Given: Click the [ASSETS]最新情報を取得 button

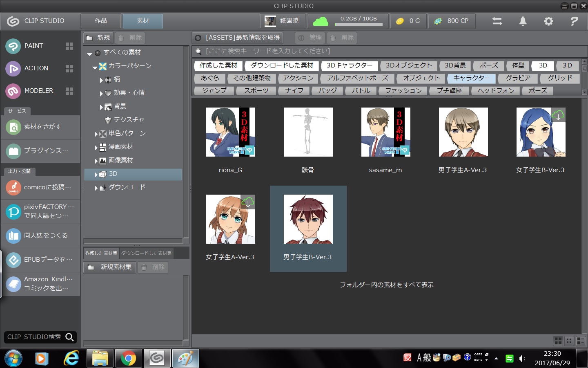Looking at the screenshot, I should [237, 38].
